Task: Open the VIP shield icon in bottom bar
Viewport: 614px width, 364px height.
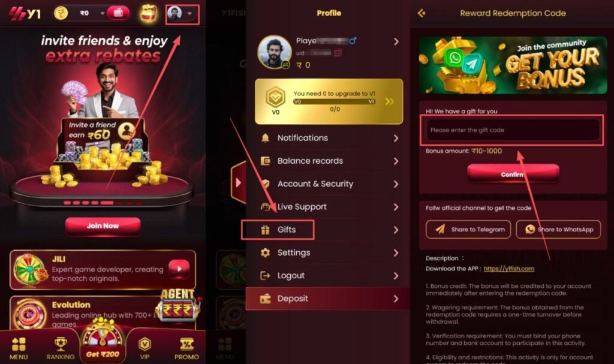Action: click(x=145, y=348)
